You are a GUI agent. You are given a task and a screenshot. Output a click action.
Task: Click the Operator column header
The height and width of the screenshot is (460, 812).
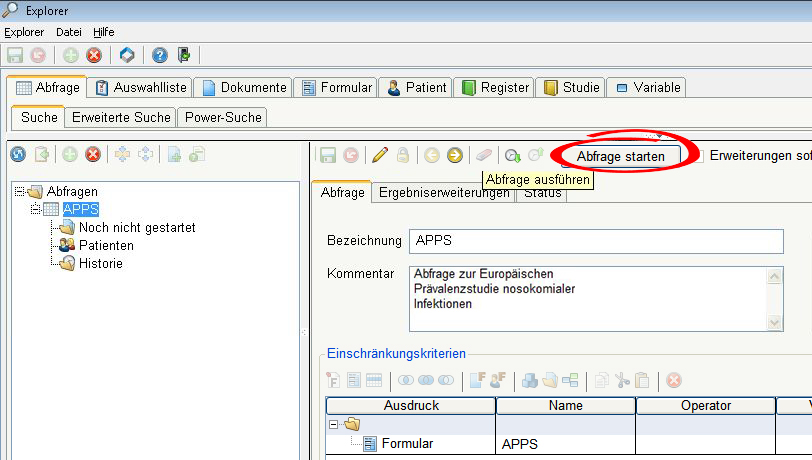pos(706,406)
